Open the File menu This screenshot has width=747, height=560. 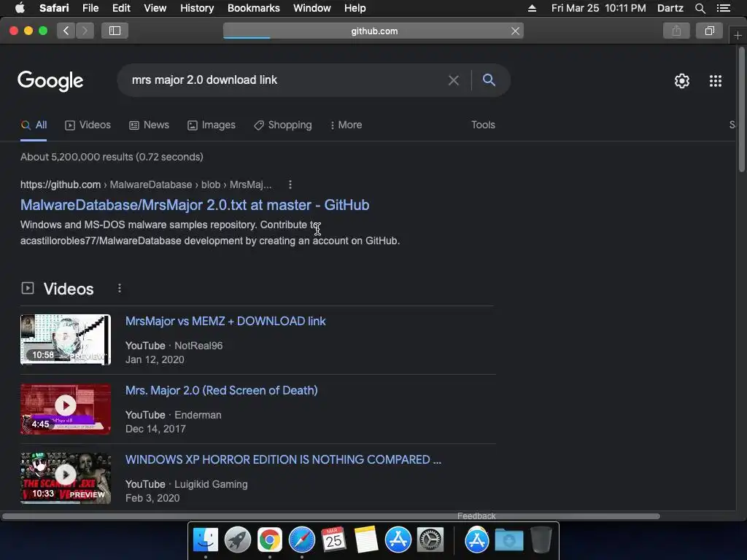(90, 8)
